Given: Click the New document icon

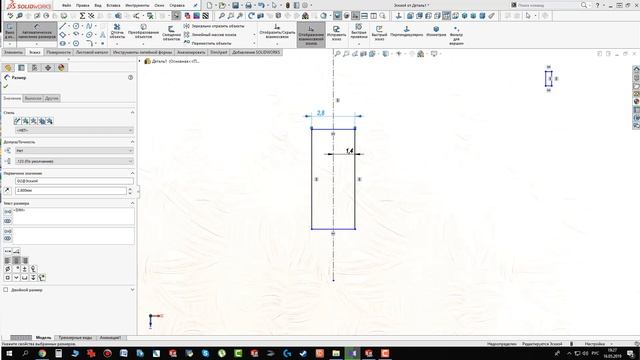Looking at the screenshot, I should [x=209, y=5].
